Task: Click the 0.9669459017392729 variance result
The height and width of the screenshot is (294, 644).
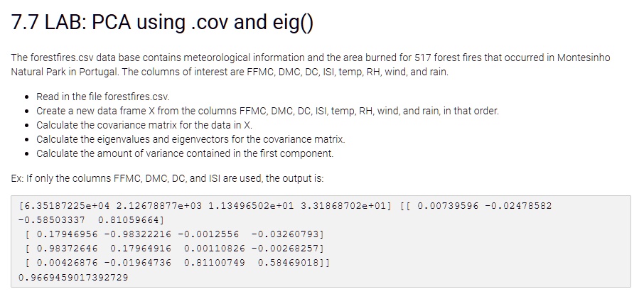Action: pyautogui.click(x=73, y=278)
